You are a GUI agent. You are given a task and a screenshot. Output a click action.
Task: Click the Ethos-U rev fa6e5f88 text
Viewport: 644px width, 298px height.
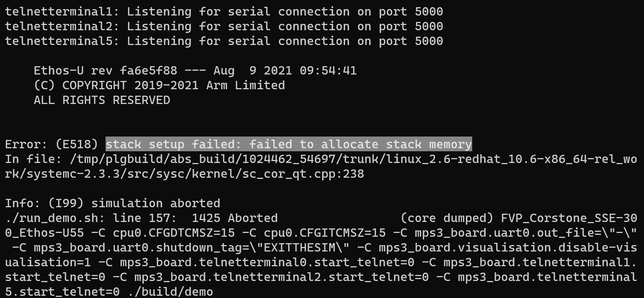click(105, 71)
